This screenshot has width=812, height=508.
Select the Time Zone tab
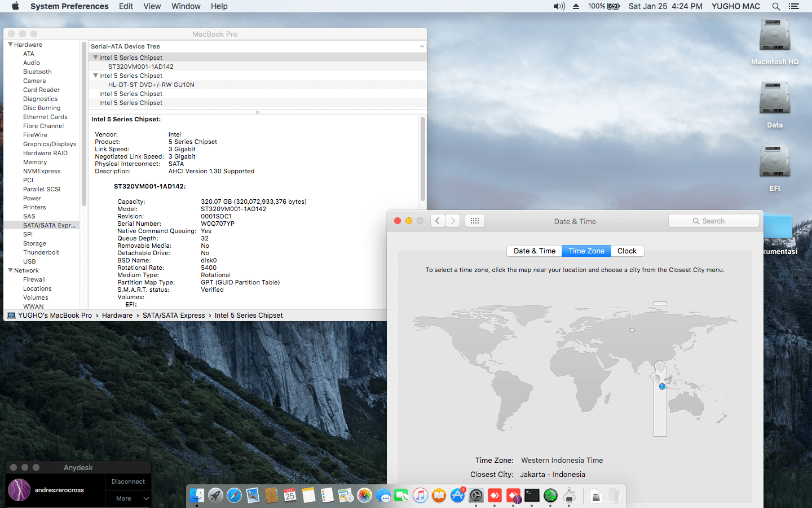[586, 251]
